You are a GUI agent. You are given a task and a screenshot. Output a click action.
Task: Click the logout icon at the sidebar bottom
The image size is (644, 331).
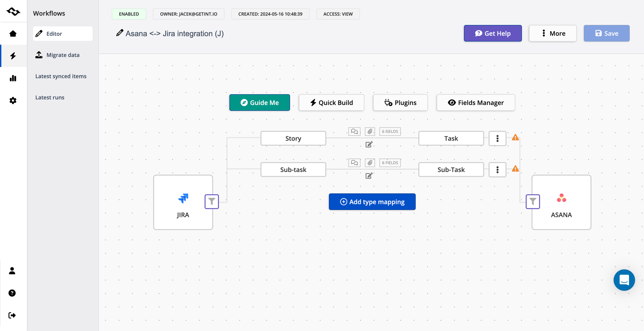(x=12, y=316)
